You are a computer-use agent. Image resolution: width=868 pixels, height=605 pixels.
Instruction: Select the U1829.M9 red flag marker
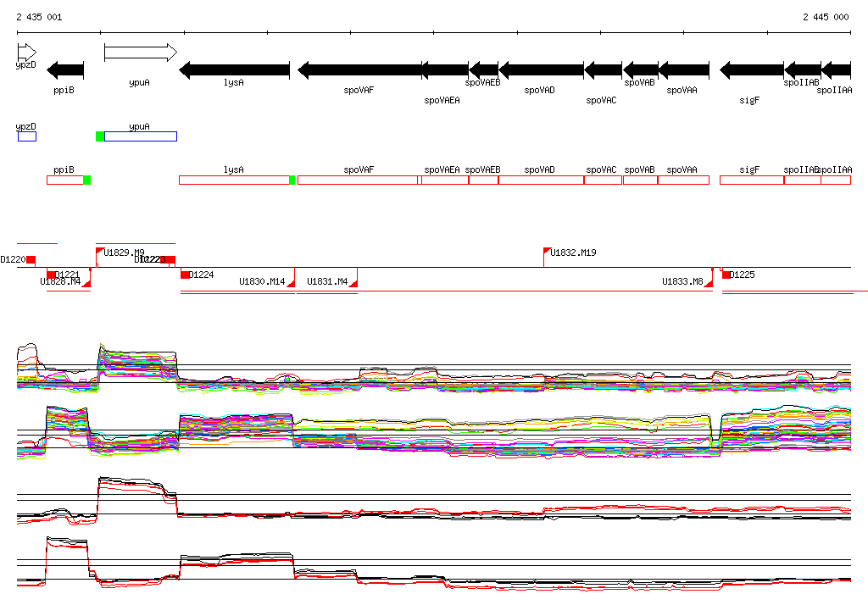click(x=100, y=252)
